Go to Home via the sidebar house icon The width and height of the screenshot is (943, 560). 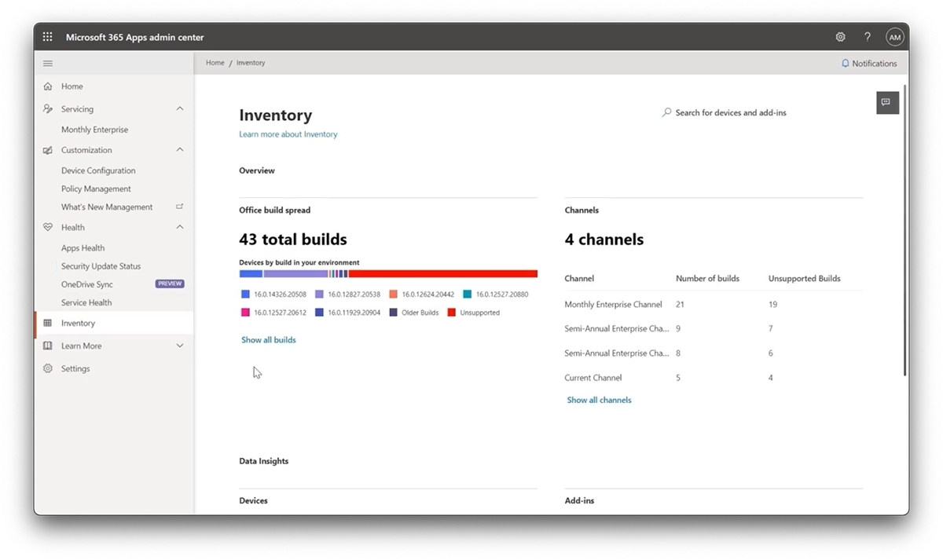click(x=48, y=86)
